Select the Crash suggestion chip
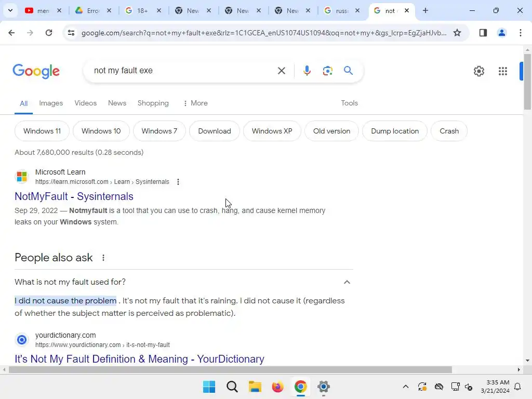 [x=449, y=131]
